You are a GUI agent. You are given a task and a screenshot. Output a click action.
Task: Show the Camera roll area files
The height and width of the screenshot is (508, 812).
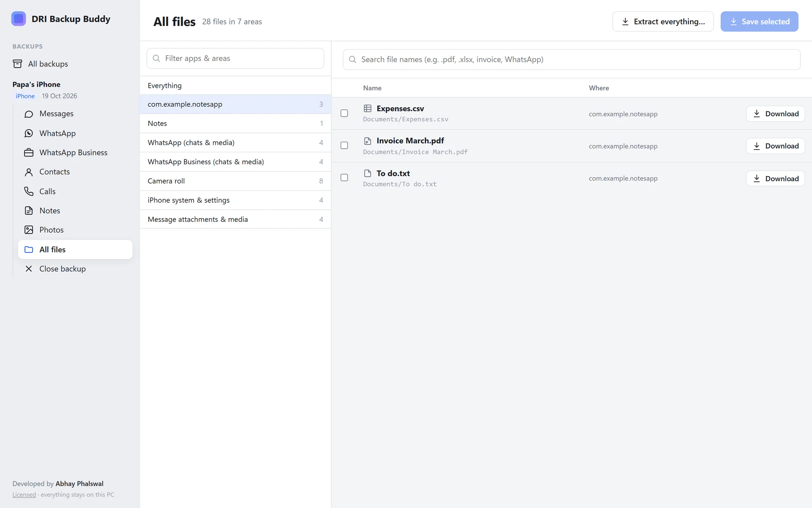pos(235,181)
